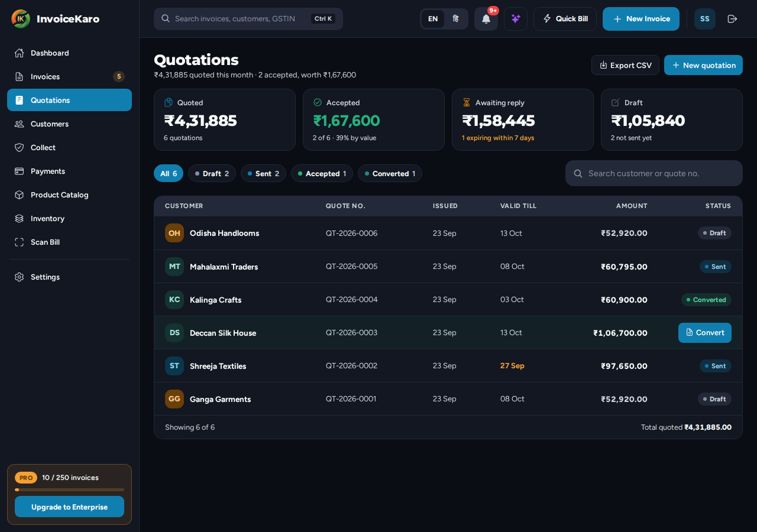Open the notifications bell
This screenshot has height=532, width=757.
(486, 19)
